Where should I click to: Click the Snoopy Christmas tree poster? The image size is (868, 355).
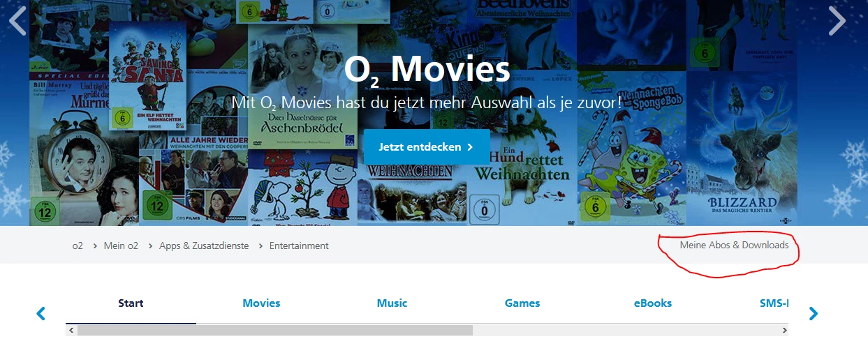point(304,187)
